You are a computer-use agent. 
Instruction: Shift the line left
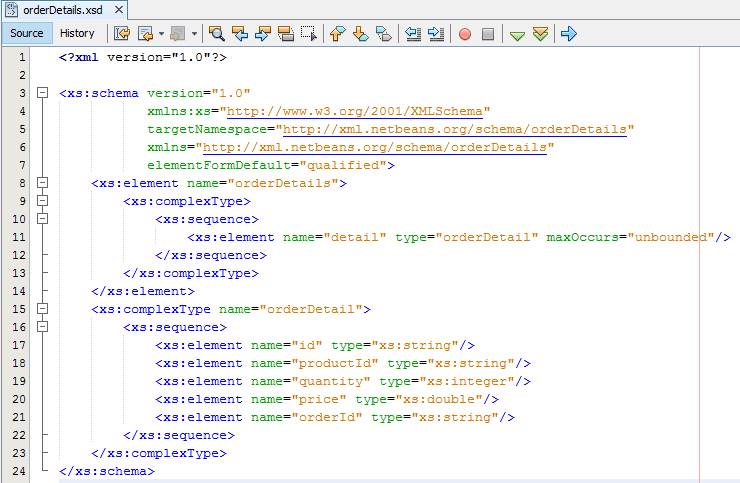point(413,34)
